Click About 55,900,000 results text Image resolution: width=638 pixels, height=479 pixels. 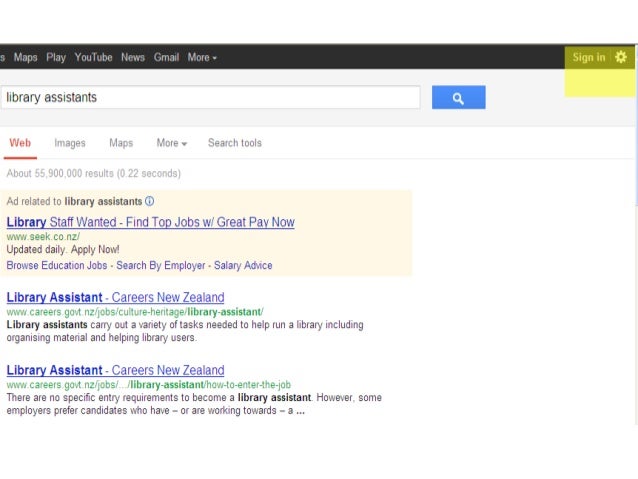[94, 174]
